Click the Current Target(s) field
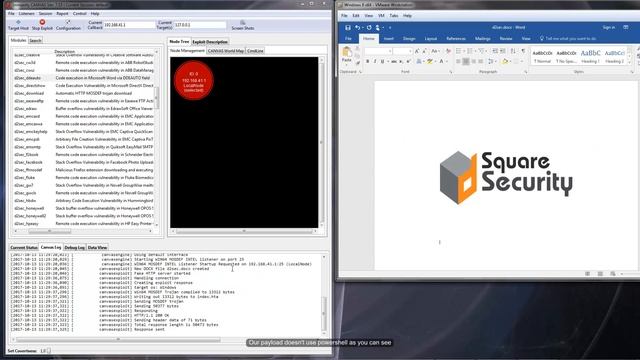 tap(200, 25)
